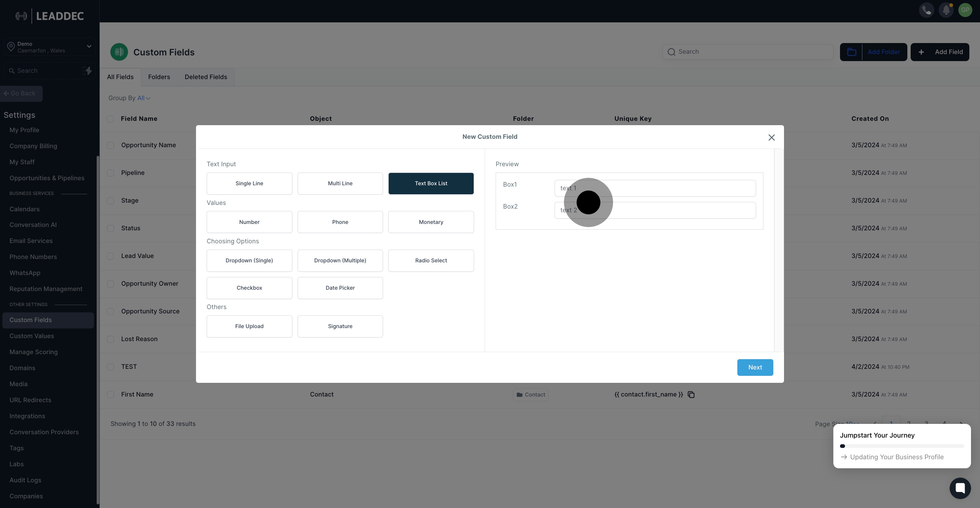Screen dimensions: 980x508
Task: Choose the Dropdown (Single) field type
Action: pos(249,260)
